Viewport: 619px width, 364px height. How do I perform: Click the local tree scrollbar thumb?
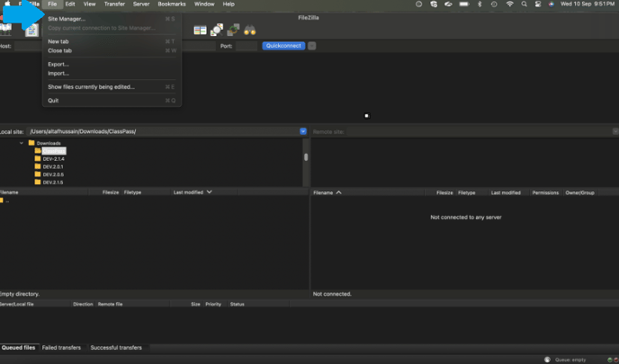(x=306, y=157)
